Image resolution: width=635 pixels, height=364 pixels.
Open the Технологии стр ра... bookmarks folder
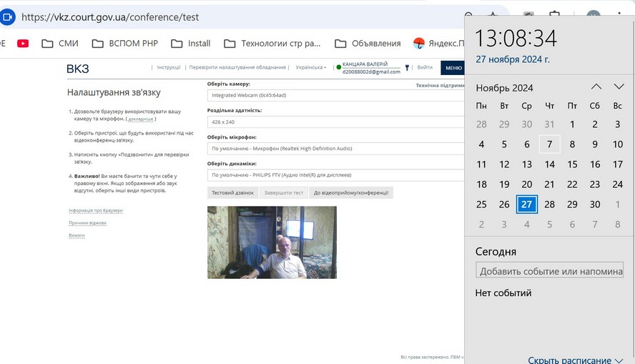(272, 44)
